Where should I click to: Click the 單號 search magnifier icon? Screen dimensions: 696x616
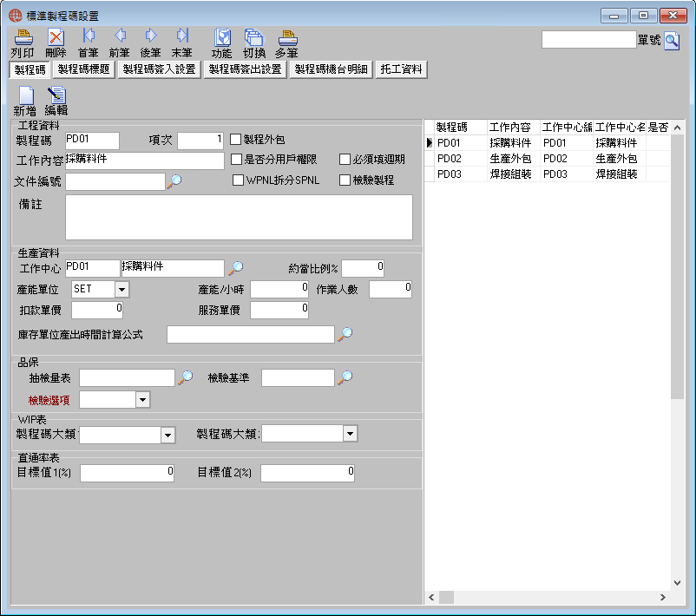click(x=672, y=41)
